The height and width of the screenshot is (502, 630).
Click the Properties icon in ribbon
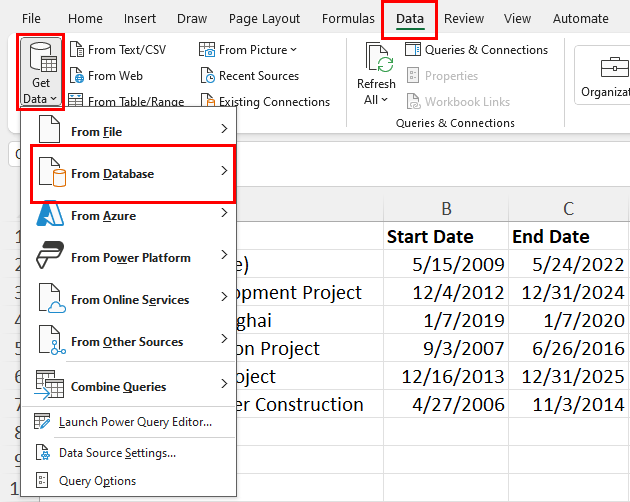coord(413,76)
